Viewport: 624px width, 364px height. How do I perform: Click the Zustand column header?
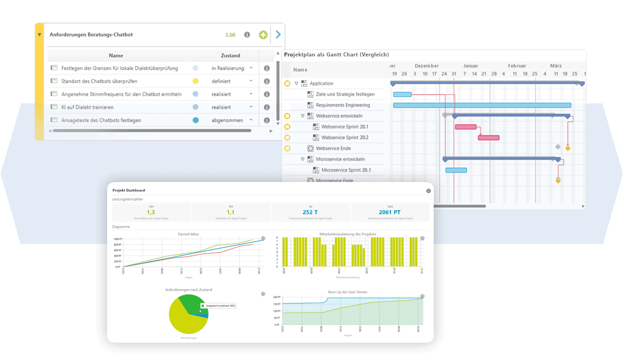[230, 56]
